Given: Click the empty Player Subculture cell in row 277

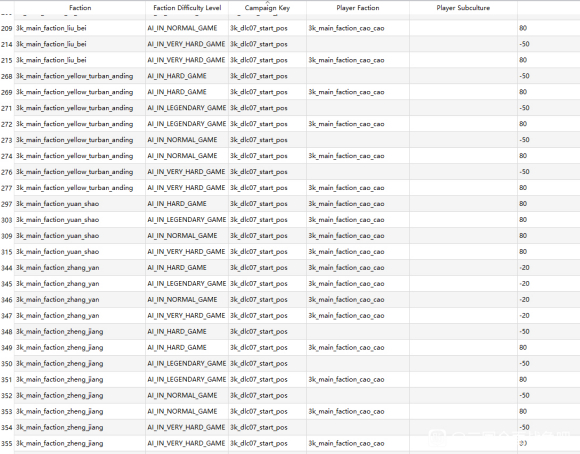Looking at the screenshot, I should coord(463,188).
